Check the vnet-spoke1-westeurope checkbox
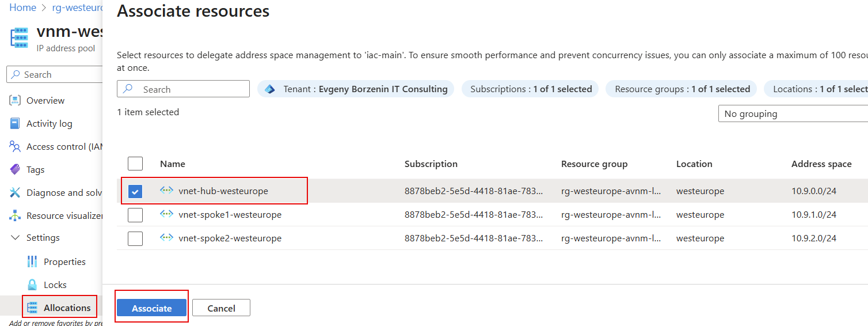868x326 pixels. (x=135, y=215)
